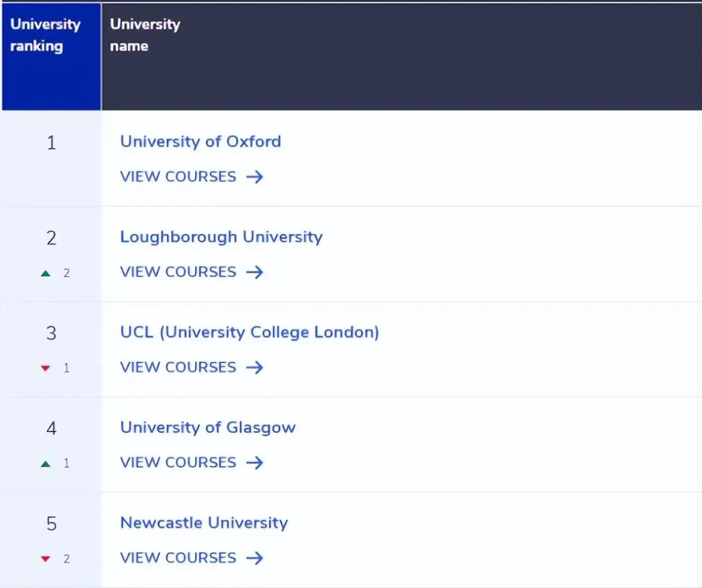Click the red down-triangle under ranking 5
702x588 pixels.
(45, 559)
